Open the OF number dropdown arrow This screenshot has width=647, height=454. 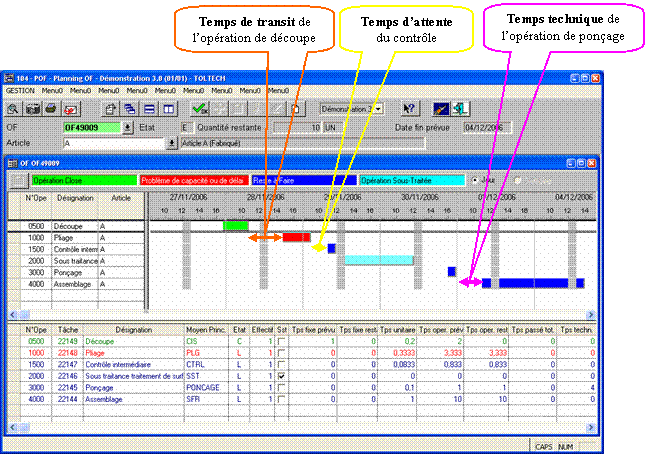click(128, 128)
